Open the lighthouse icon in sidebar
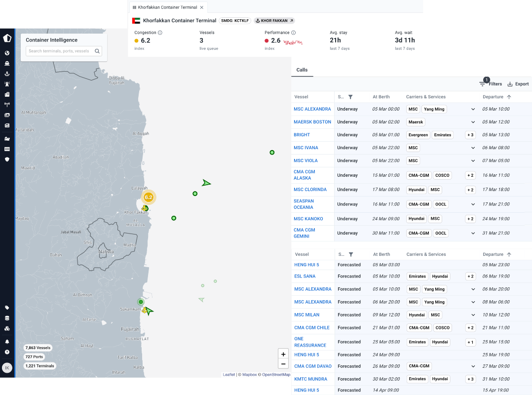This screenshot has width=532, height=395. pos(7,84)
